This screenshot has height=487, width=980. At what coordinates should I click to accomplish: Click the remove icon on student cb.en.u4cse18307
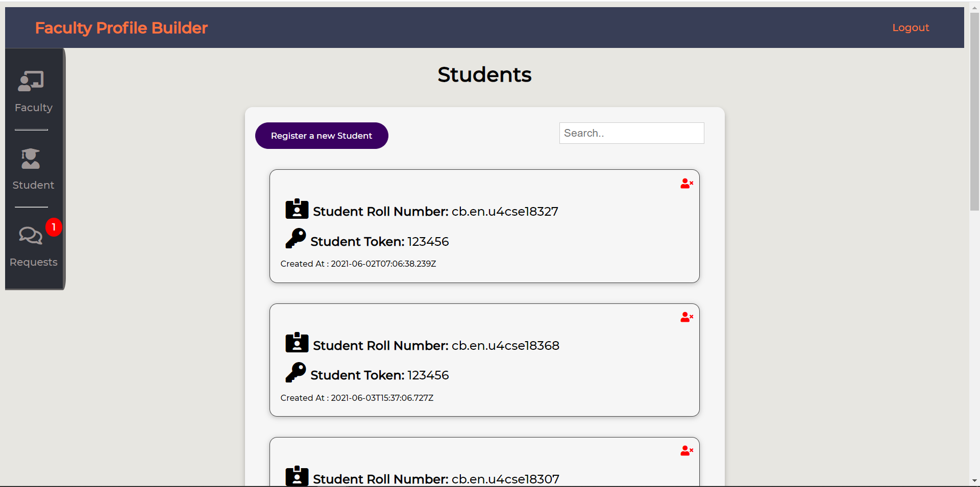point(687,450)
